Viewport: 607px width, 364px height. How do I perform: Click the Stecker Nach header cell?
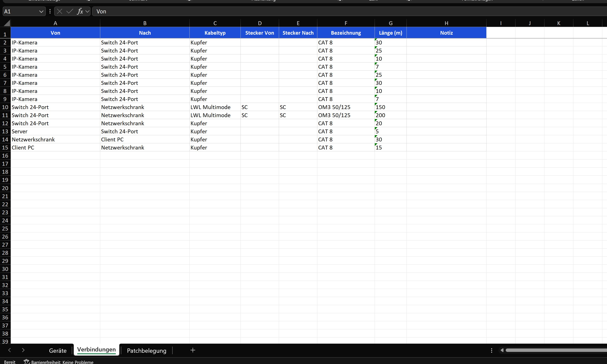(x=298, y=33)
